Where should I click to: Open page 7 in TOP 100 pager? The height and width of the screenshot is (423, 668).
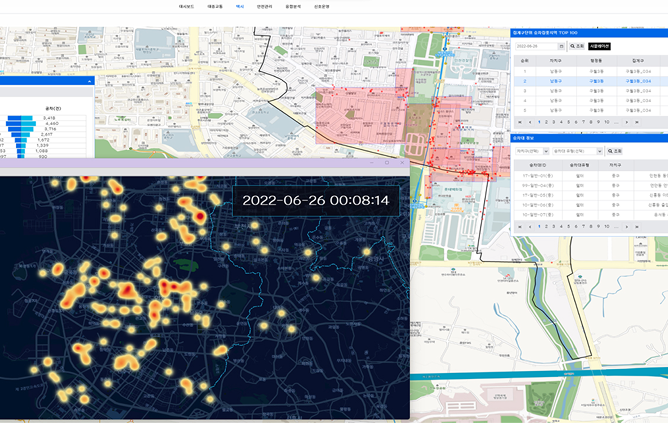(x=583, y=122)
